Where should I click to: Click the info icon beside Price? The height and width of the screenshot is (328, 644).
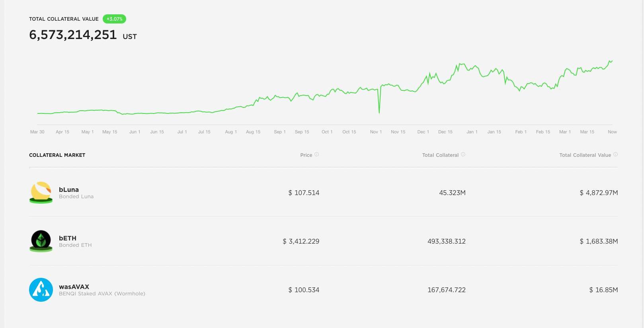click(x=317, y=154)
